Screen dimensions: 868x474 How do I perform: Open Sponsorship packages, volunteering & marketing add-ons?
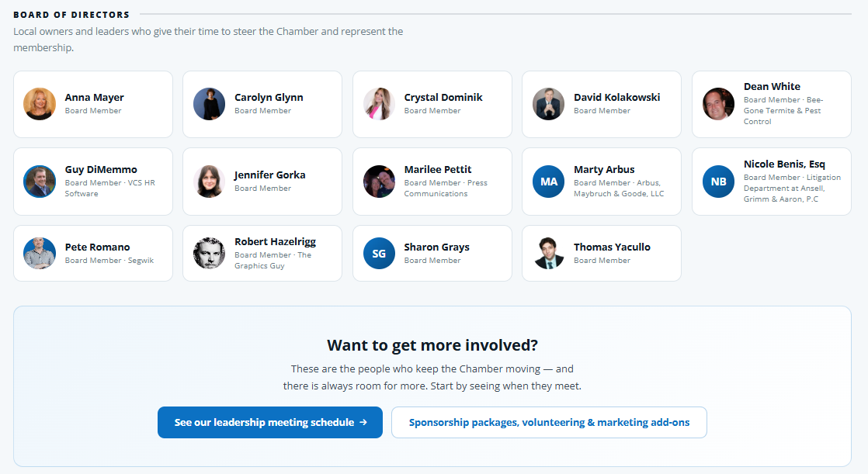coord(549,423)
